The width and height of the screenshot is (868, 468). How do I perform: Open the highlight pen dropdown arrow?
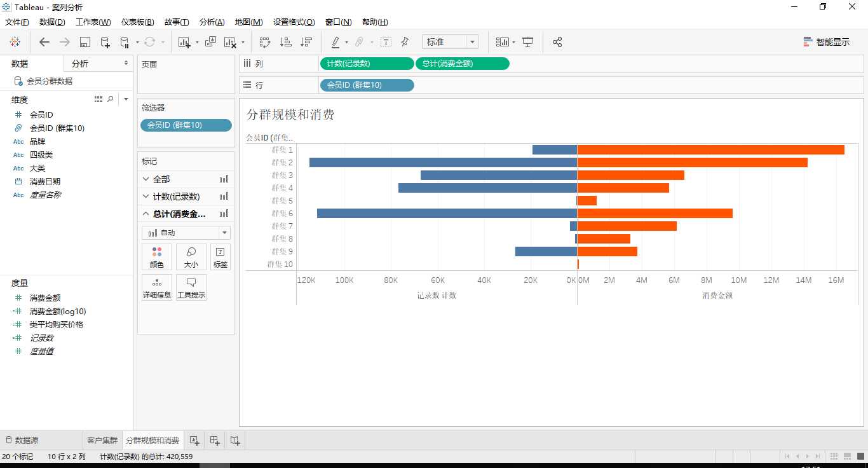(346, 43)
